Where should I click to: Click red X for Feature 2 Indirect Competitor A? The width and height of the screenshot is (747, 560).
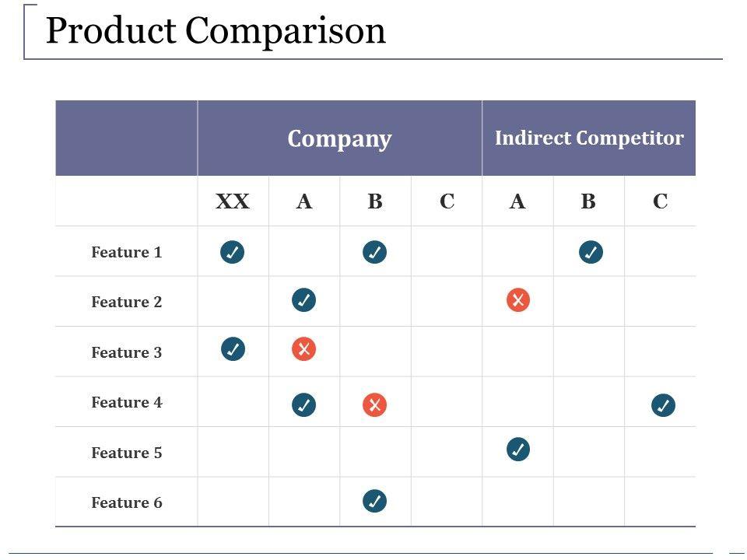pyautogui.click(x=517, y=299)
